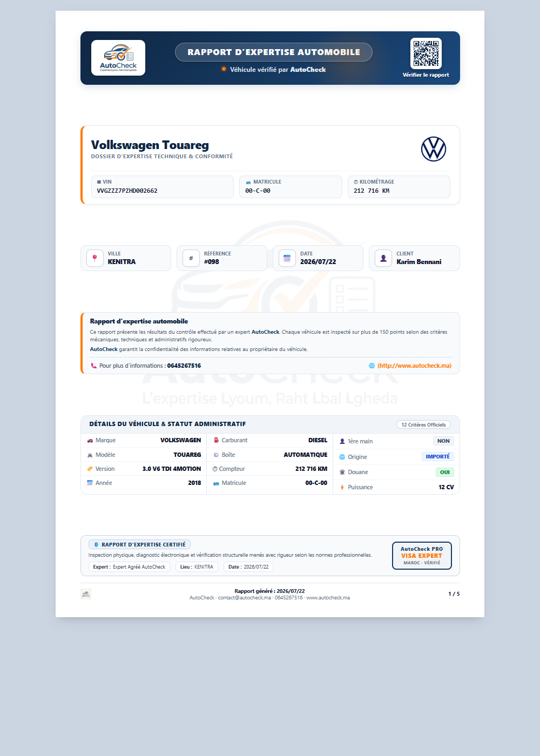Click the Rapport généré : 2026/07/22 footer text
Viewport: 540px width, 756px height.
[269, 591]
